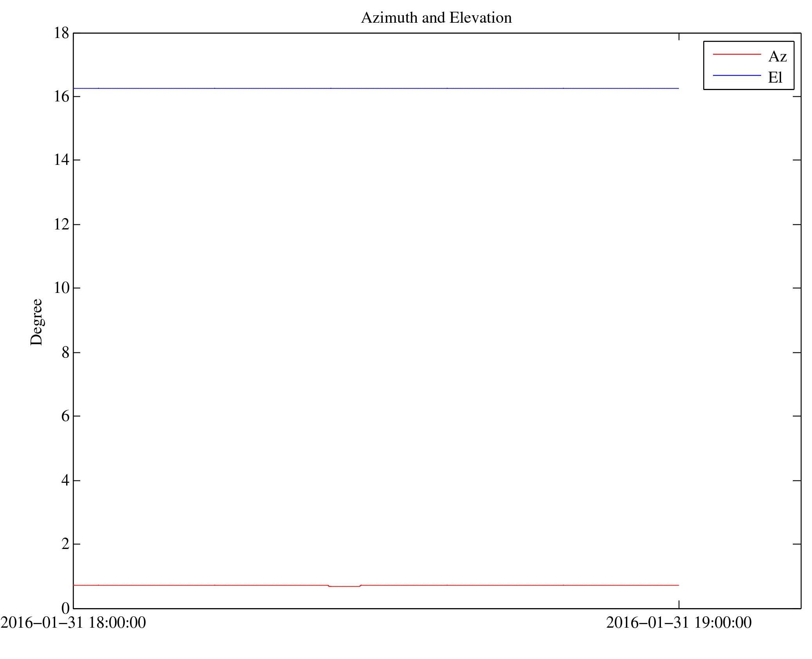Click the blue El line sample in legend
This screenshot has width=812, height=659.
pos(736,75)
